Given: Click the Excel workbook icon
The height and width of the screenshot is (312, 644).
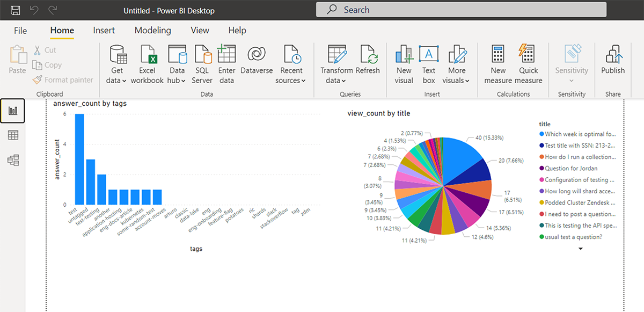Looking at the screenshot, I should (147, 55).
